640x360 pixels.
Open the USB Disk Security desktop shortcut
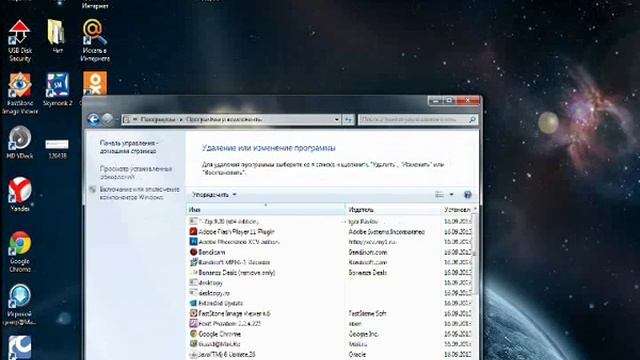[19, 40]
